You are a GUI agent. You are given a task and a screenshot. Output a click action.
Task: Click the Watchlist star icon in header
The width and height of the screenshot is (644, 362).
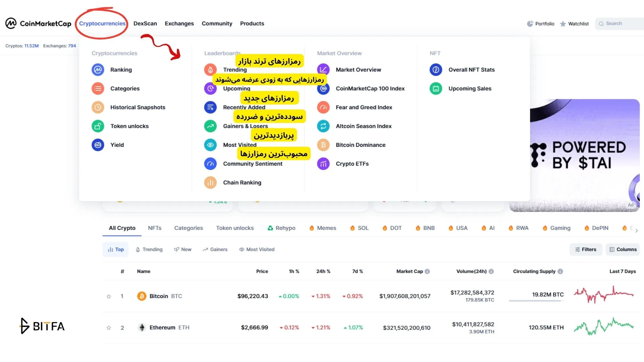563,24
